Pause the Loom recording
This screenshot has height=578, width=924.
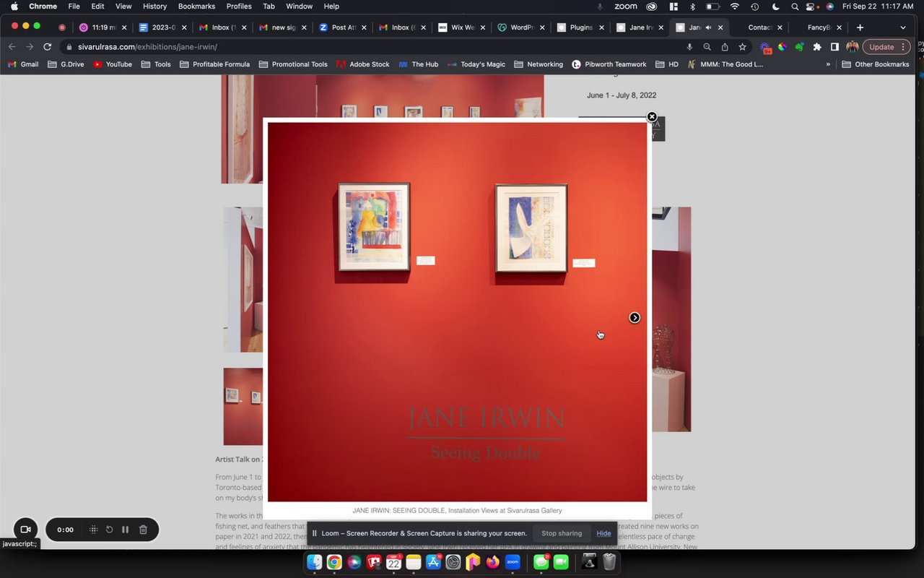126,530
